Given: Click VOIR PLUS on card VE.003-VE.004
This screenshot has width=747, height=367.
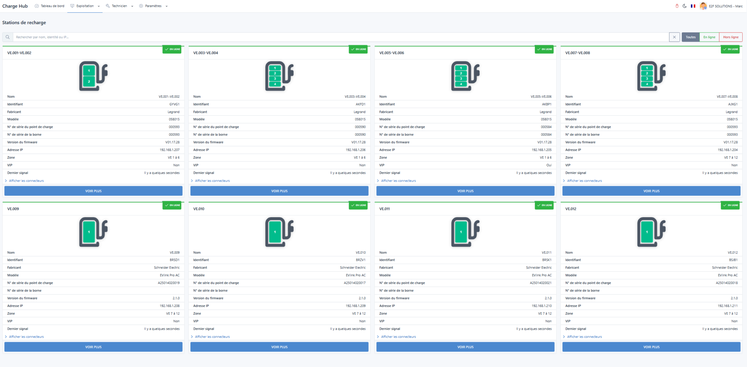Looking at the screenshot, I should click(279, 191).
